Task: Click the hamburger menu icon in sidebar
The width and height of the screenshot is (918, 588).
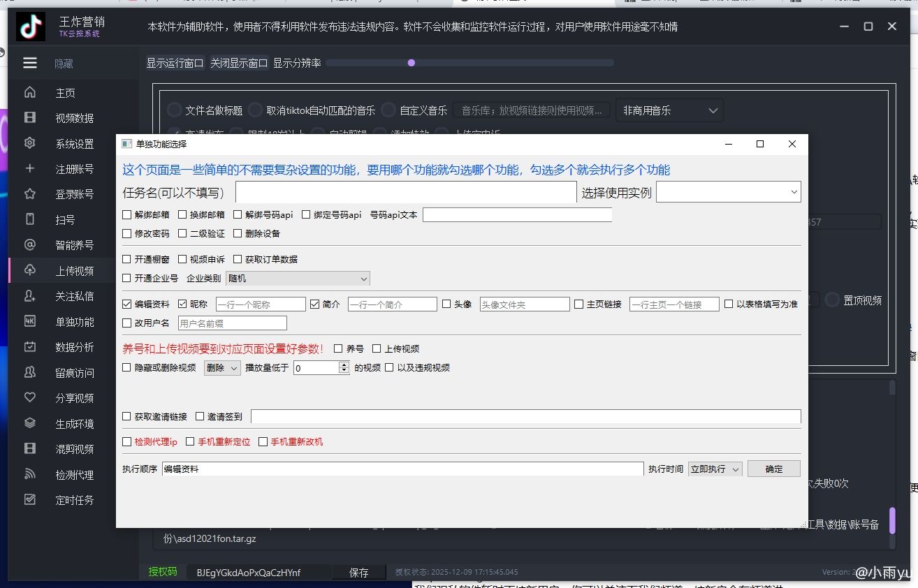Action: click(30, 64)
